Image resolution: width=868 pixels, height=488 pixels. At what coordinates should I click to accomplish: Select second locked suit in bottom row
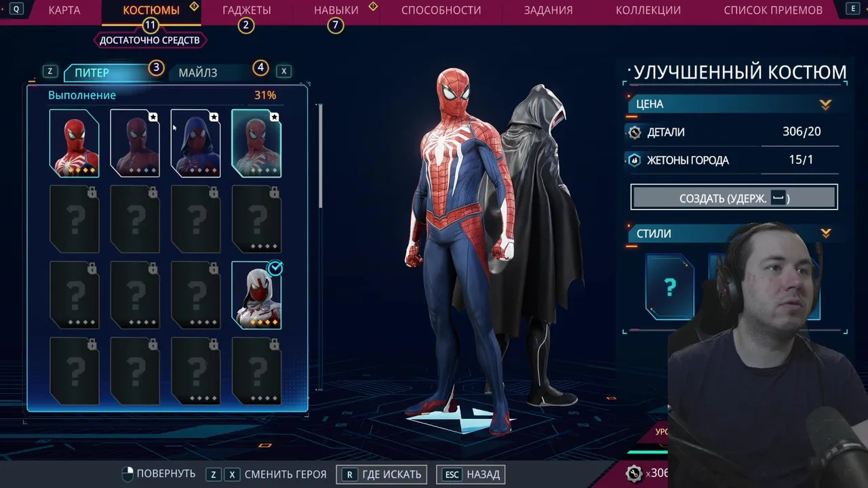(x=135, y=371)
